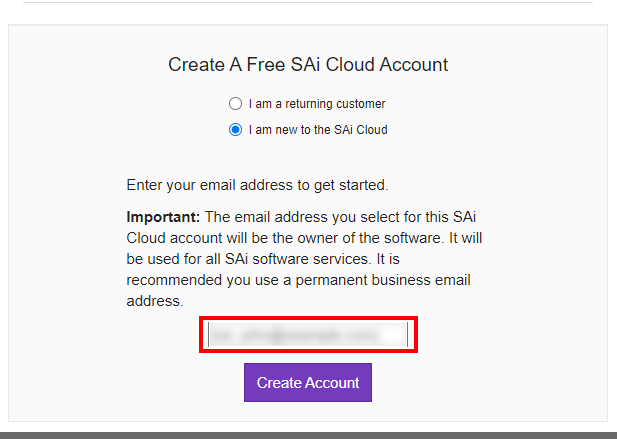Focus the email address input field
617x439 pixels.
tap(308, 335)
